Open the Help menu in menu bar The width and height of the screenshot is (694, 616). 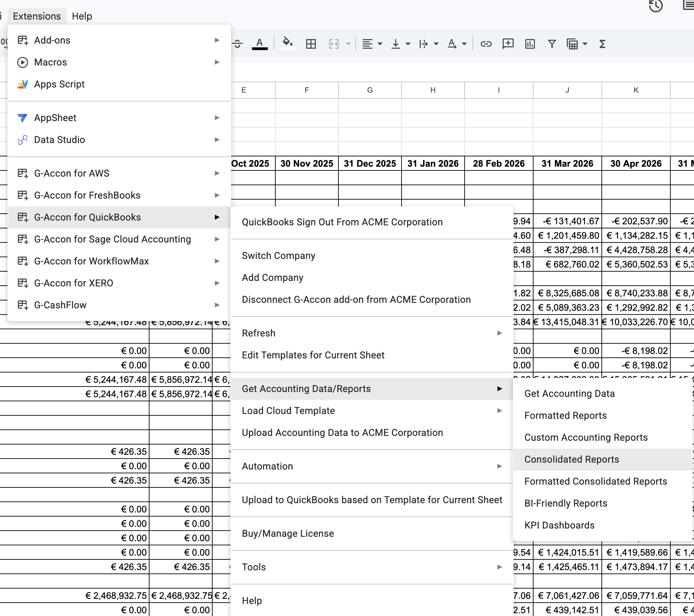pyautogui.click(x=82, y=16)
